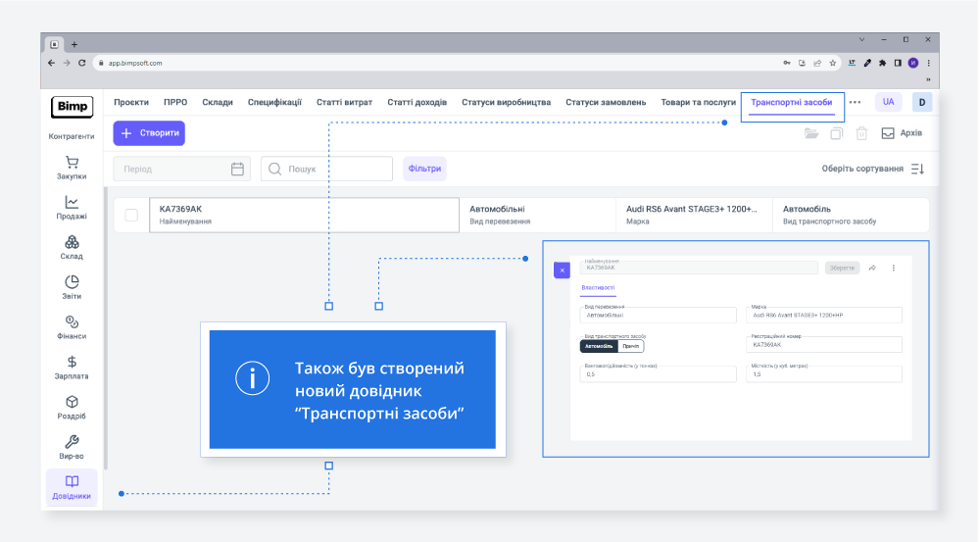Click the Створити button
Image resolution: width=980 pixels, height=542 pixels.
click(149, 133)
